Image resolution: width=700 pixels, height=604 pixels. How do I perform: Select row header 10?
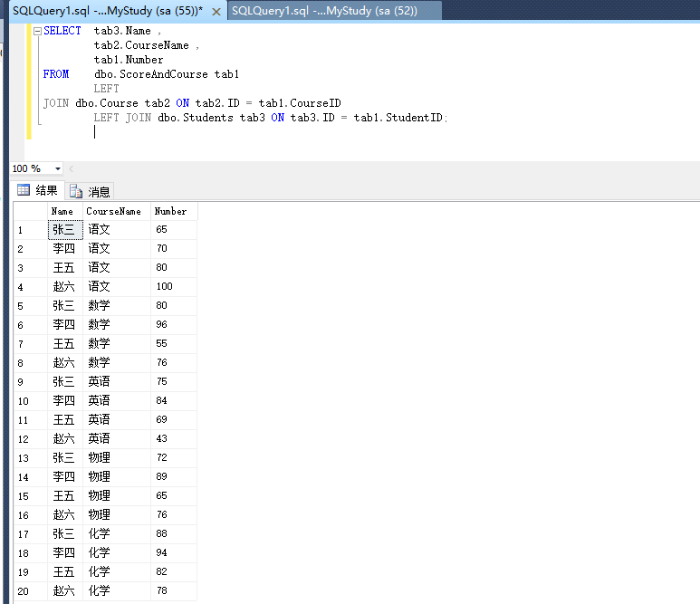[31, 401]
